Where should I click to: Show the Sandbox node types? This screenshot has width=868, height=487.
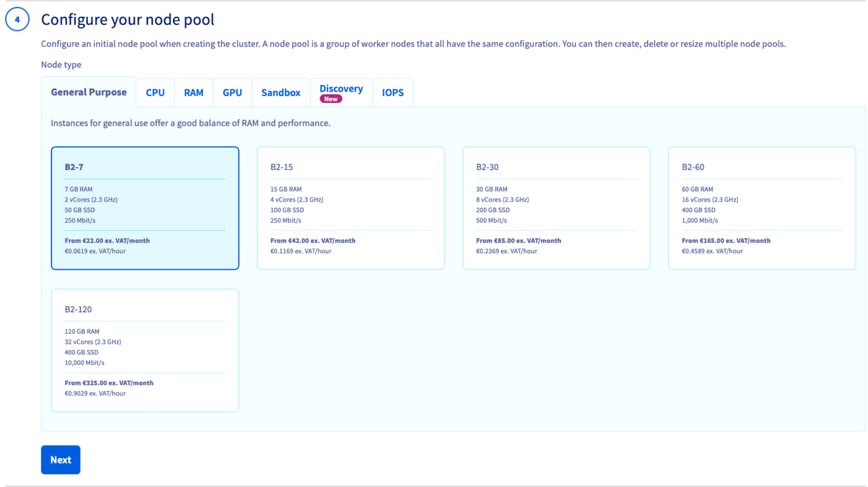click(x=280, y=93)
